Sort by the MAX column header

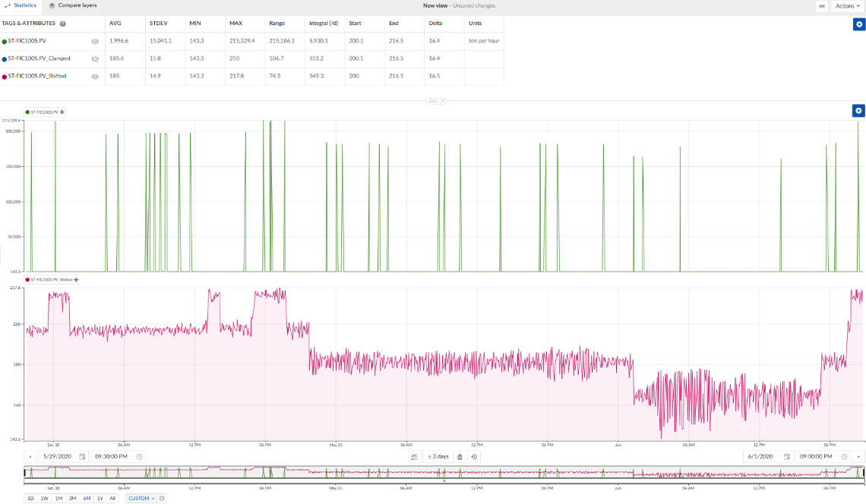coord(235,24)
